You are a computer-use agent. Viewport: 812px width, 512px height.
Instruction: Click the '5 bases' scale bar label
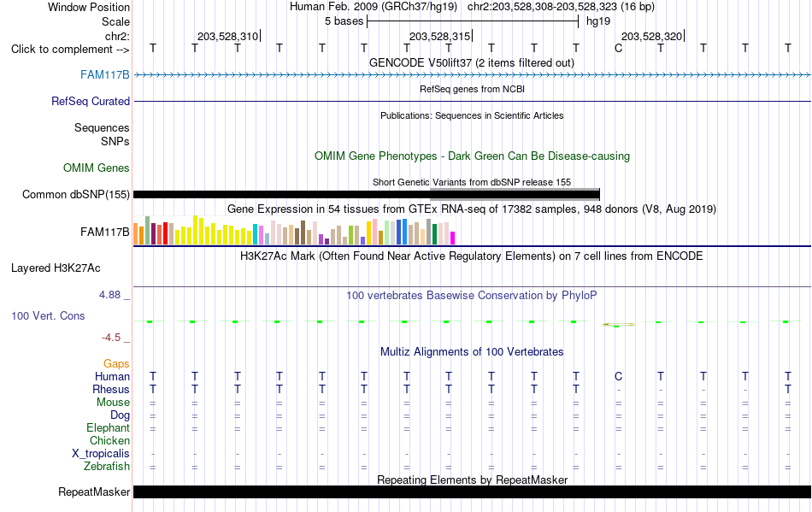pos(344,21)
